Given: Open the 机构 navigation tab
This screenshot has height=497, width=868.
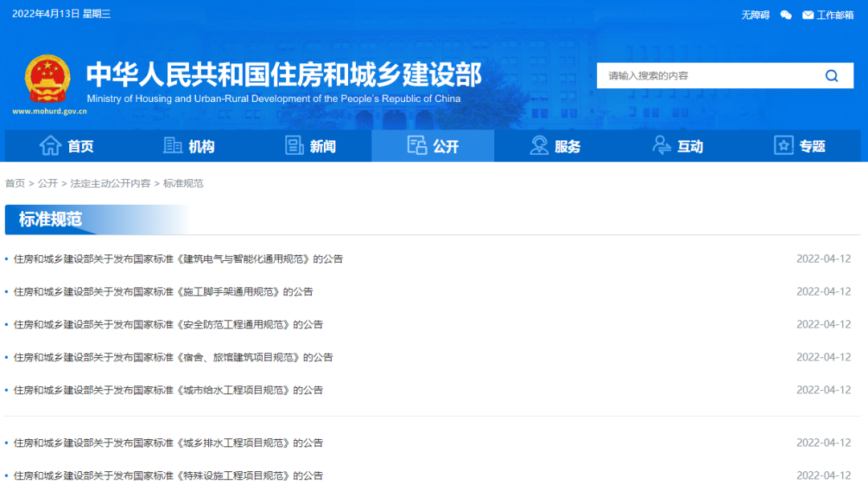Looking at the screenshot, I should pos(189,146).
